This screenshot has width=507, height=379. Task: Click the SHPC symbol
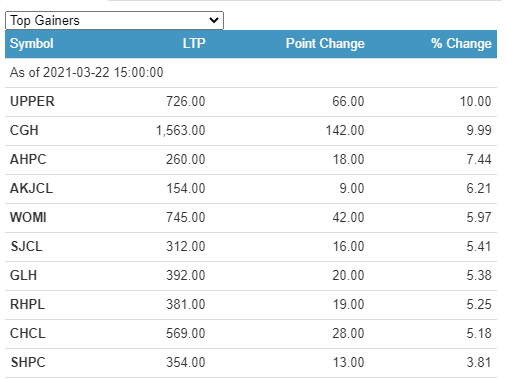click(x=28, y=362)
